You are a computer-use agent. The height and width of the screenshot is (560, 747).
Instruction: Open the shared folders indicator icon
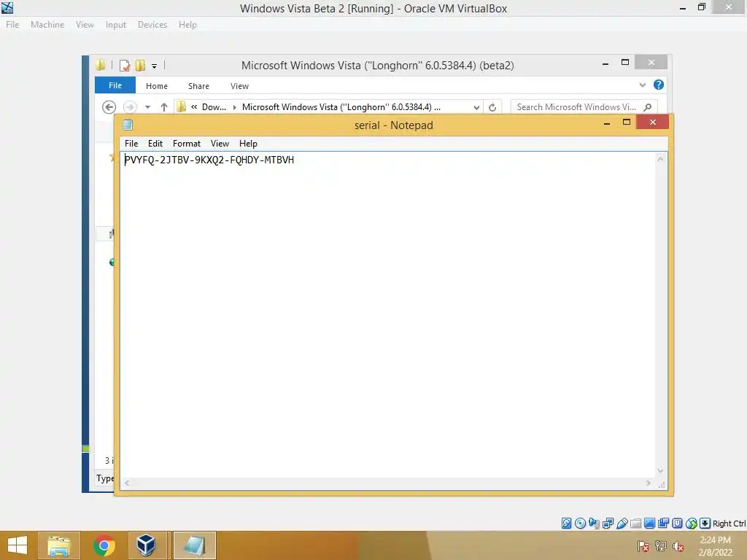coord(635,524)
